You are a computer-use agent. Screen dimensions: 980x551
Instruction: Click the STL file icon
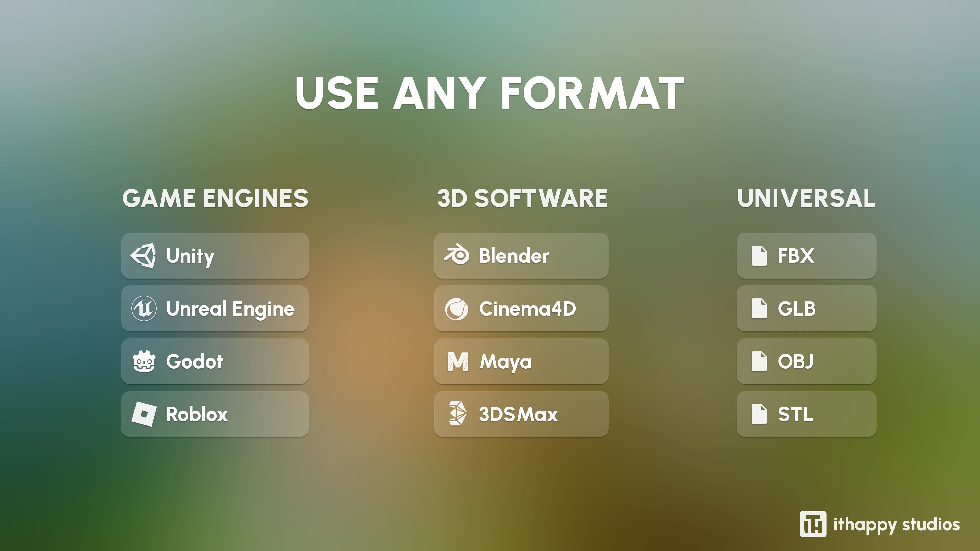pyautogui.click(x=759, y=414)
